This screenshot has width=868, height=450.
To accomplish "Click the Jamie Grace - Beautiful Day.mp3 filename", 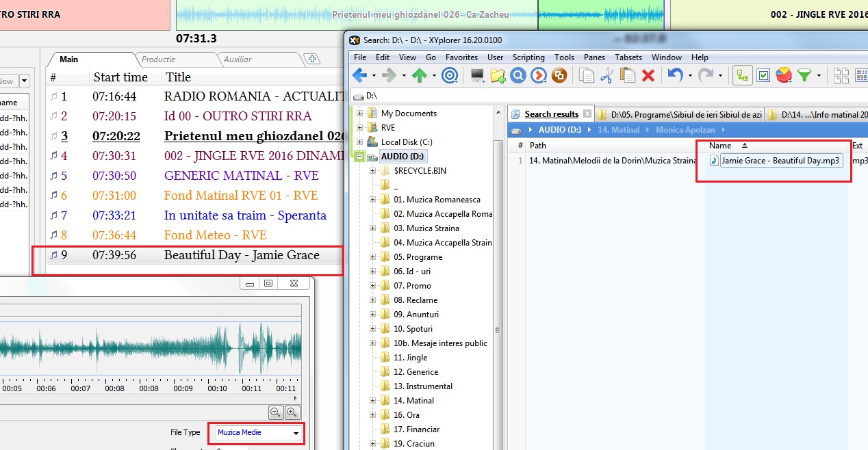I will point(780,160).
